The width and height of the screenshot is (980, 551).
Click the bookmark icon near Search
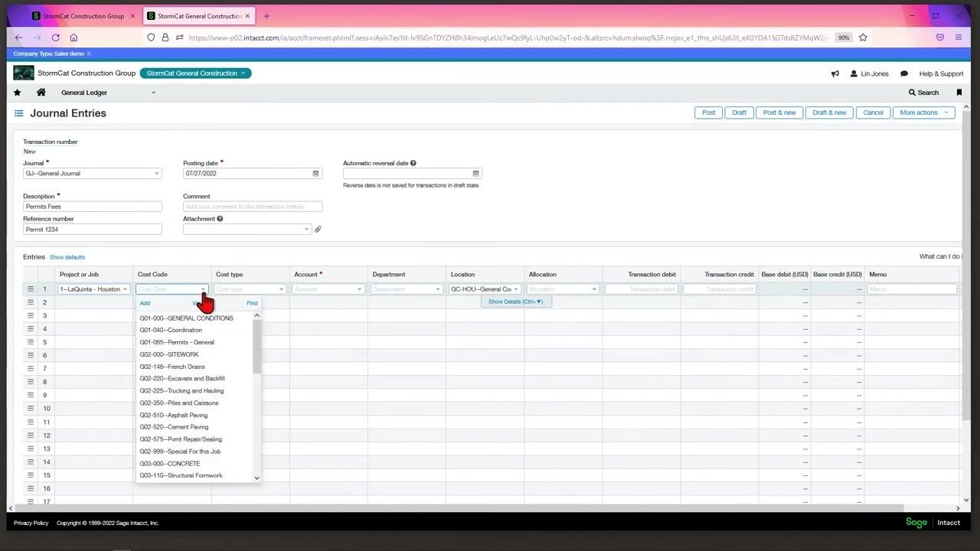click(x=959, y=93)
